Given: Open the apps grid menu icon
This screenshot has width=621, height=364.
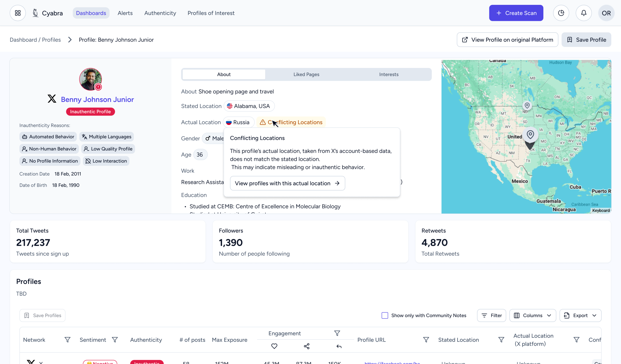Looking at the screenshot, I should [18, 13].
